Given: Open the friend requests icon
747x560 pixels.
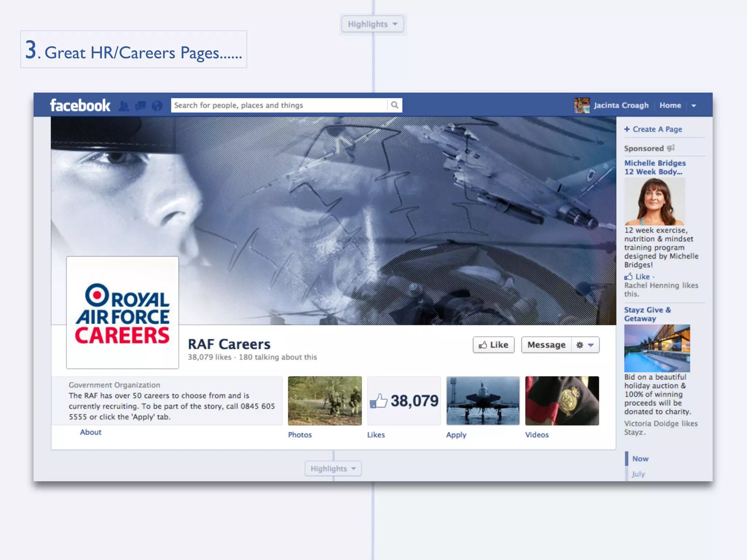Looking at the screenshot, I should [x=124, y=106].
